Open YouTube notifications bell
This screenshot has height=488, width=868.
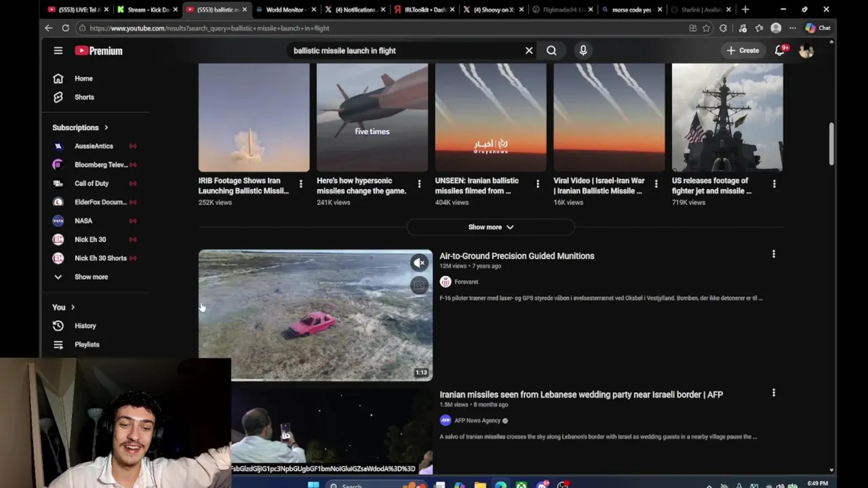(780, 51)
